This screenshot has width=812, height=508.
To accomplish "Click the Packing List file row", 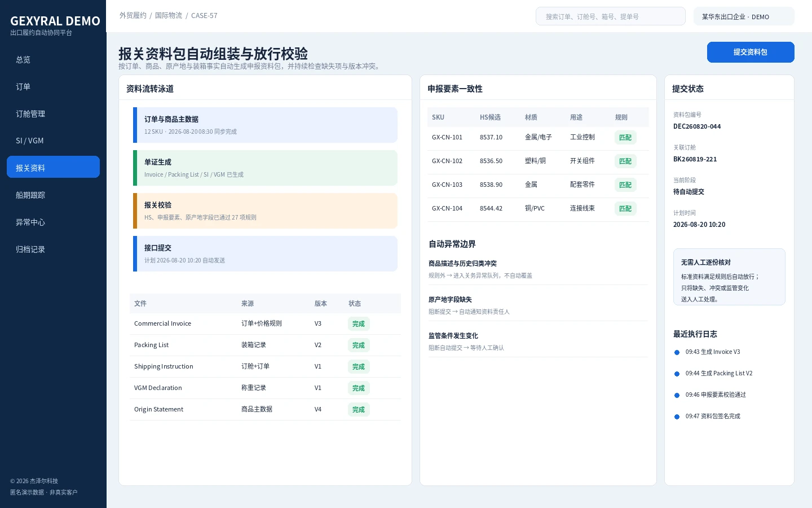I will (265, 345).
